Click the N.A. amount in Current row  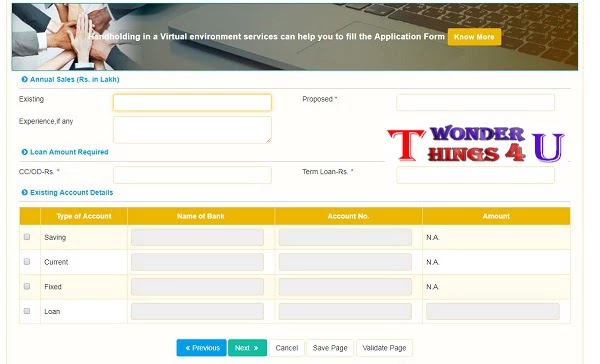click(433, 262)
